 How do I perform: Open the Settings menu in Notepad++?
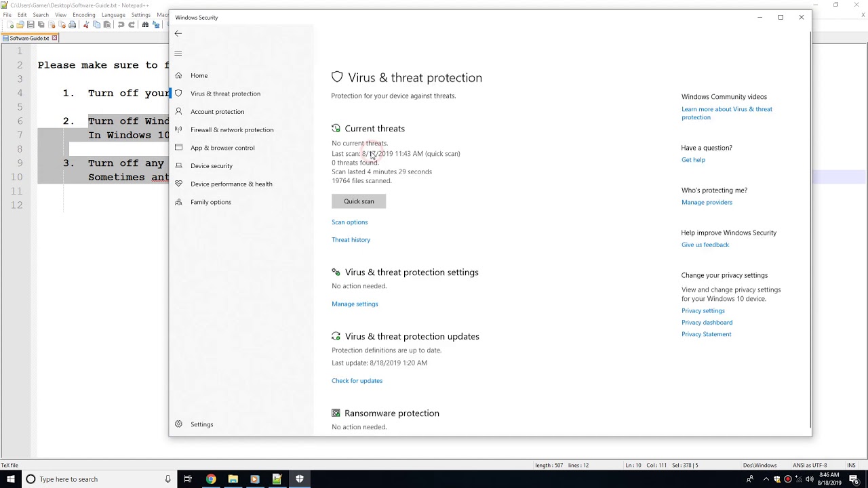pyautogui.click(x=141, y=14)
